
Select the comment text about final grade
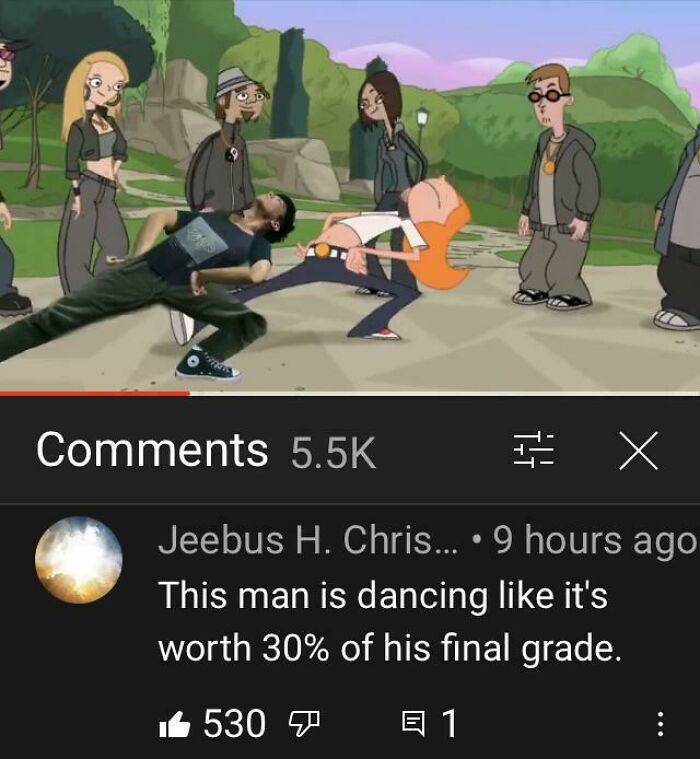tap(390, 622)
